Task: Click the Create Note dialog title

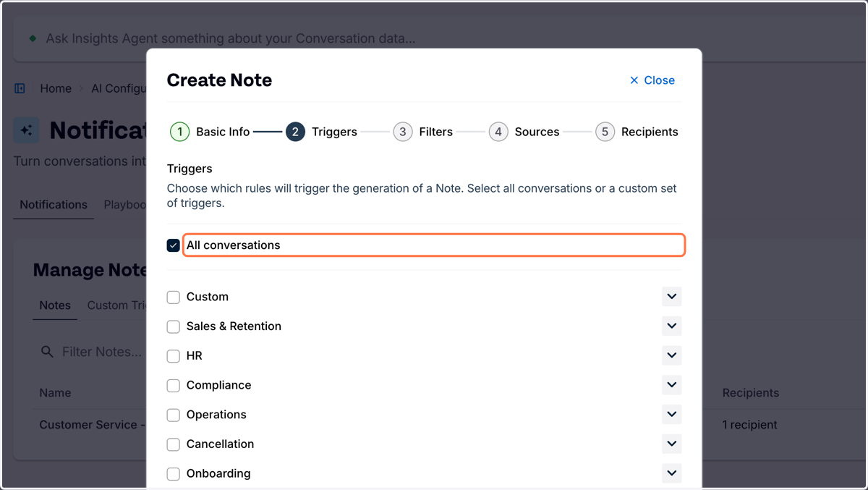Action: pyautogui.click(x=219, y=80)
